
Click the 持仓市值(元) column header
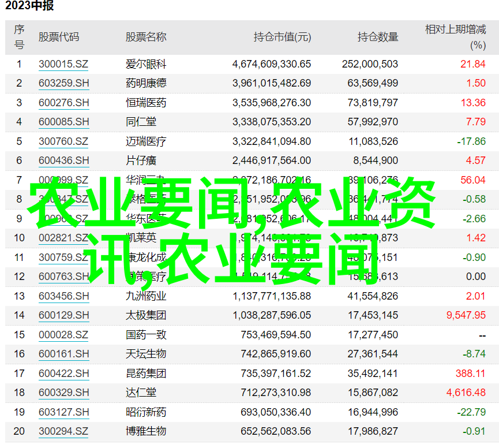[x=282, y=37]
